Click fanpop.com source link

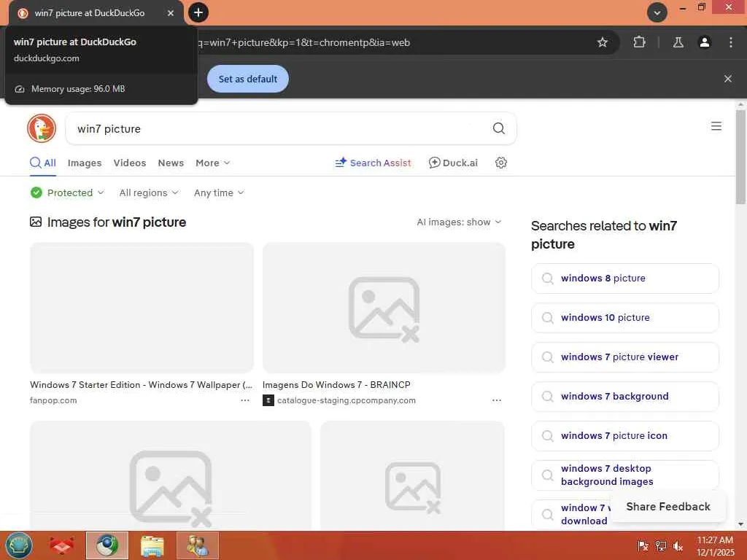click(x=53, y=400)
